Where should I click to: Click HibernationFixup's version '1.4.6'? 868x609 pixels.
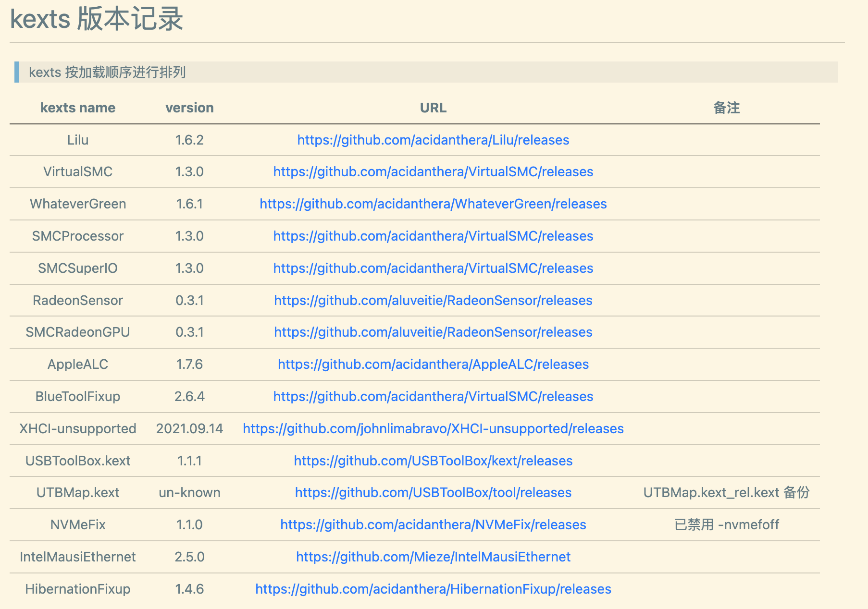point(189,589)
